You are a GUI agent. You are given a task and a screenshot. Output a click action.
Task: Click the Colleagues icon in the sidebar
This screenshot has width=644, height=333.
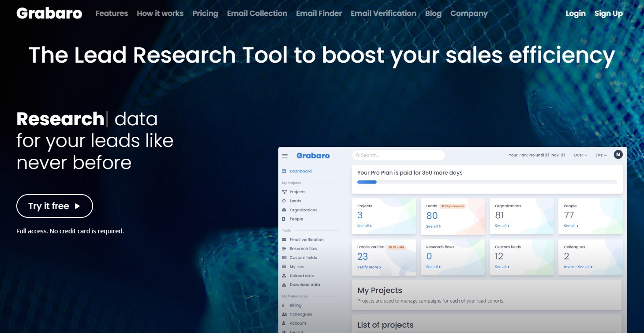click(285, 314)
